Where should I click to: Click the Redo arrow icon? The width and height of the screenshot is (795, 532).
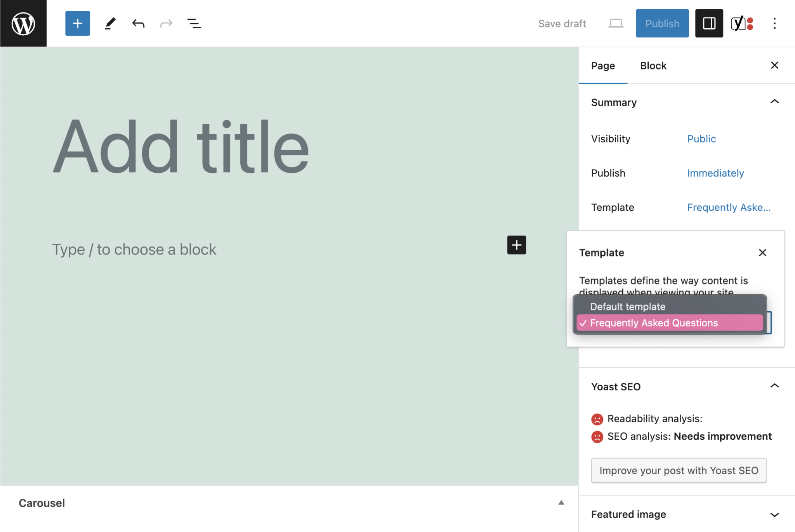pos(165,23)
